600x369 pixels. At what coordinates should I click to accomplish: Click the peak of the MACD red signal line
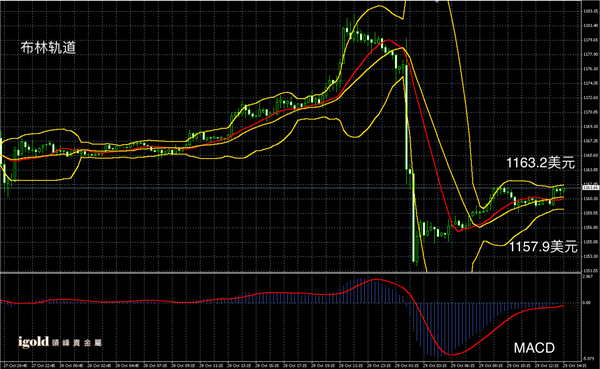point(376,280)
